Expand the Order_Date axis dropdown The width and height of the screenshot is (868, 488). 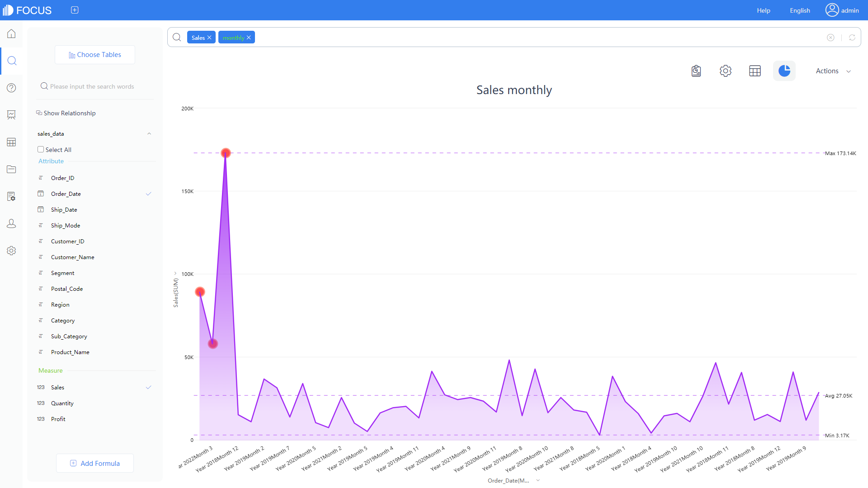[x=538, y=480]
